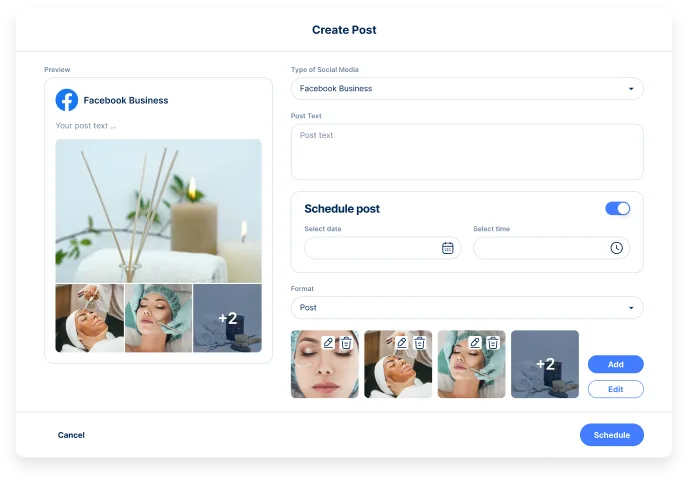688x482 pixels.
Task: Click into the Select date field
Action: pos(372,248)
